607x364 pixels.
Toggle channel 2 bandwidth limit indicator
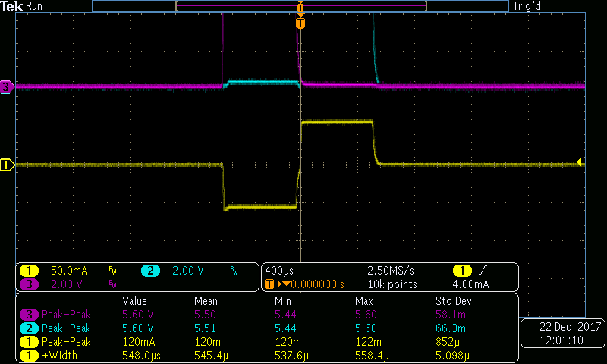click(x=234, y=271)
